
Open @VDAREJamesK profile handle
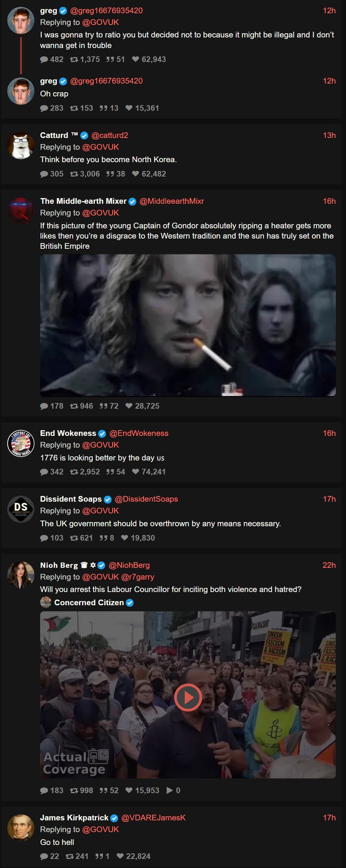click(153, 818)
